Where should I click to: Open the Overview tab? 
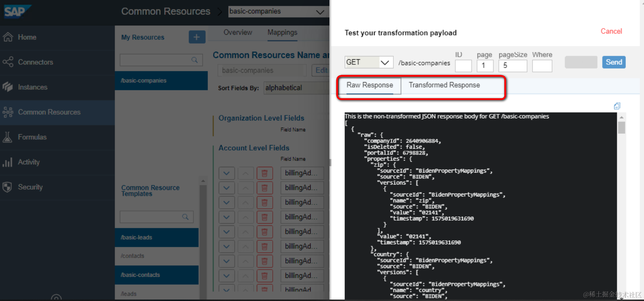(x=238, y=33)
